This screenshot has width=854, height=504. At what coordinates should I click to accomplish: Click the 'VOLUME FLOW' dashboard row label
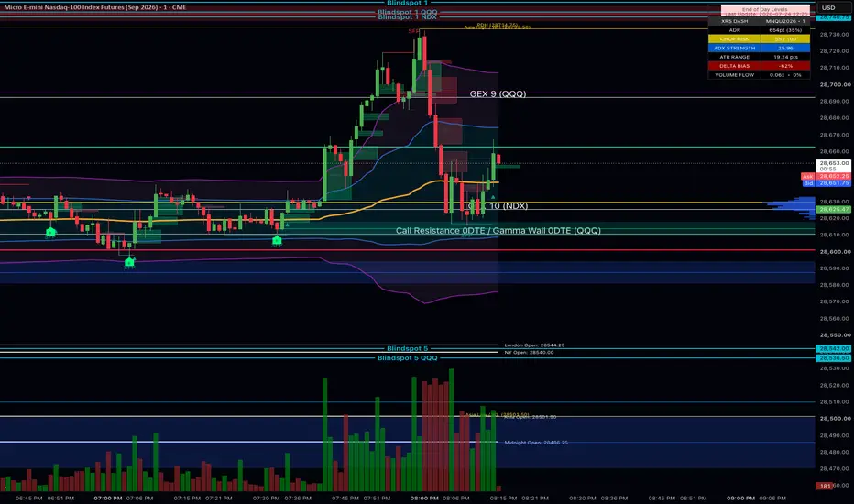[734, 75]
